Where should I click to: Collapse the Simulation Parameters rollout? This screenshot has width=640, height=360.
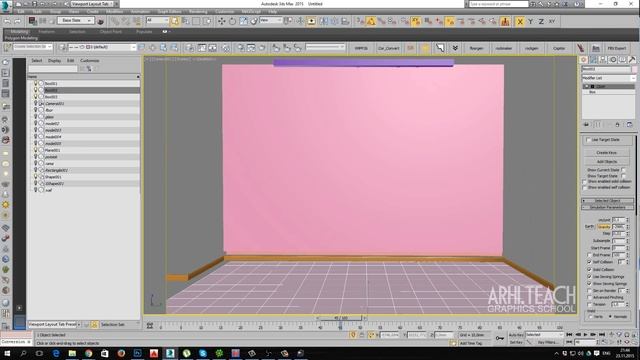pyautogui.click(x=608, y=207)
